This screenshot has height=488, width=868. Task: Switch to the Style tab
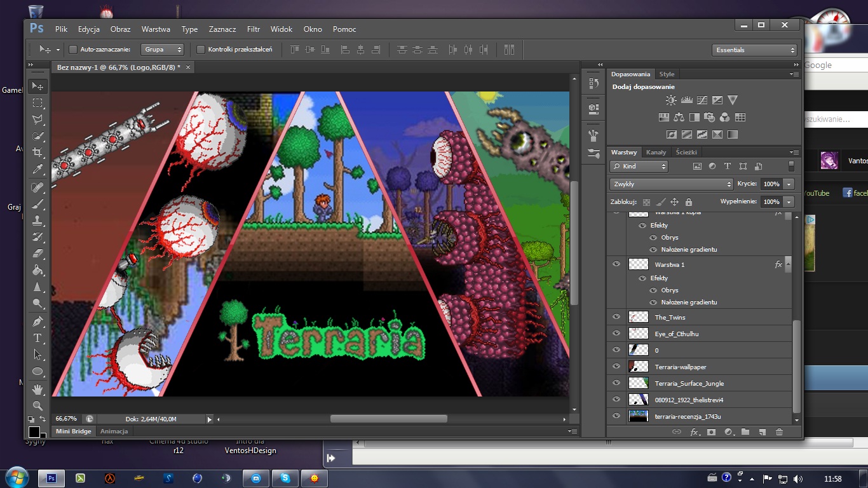[x=667, y=74]
